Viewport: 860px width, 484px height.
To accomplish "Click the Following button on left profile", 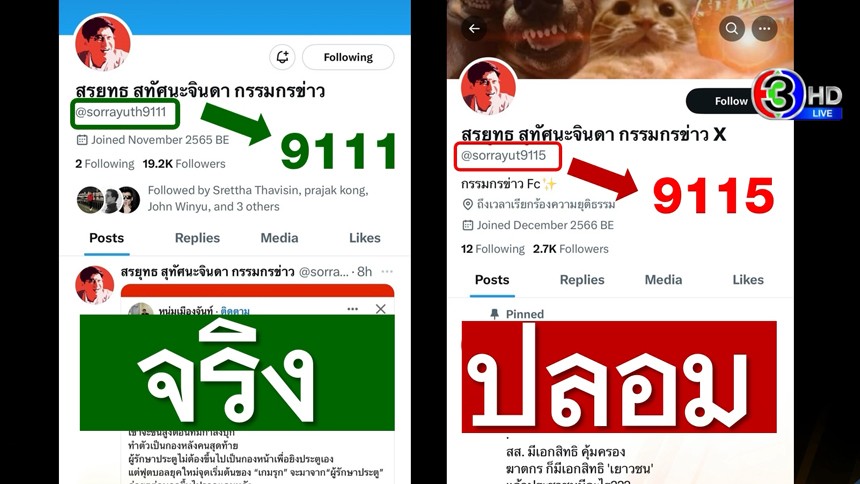I will [348, 57].
